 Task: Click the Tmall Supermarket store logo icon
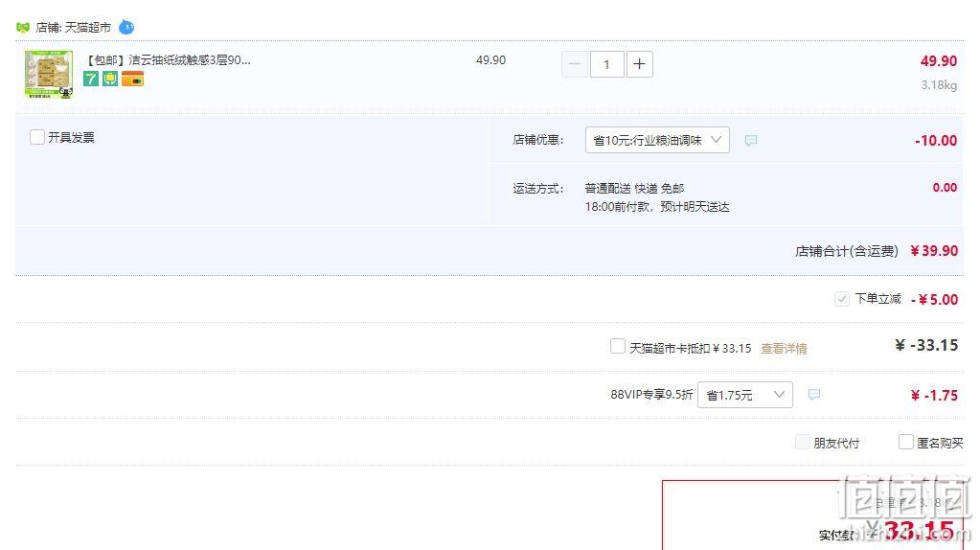(x=23, y=28)
